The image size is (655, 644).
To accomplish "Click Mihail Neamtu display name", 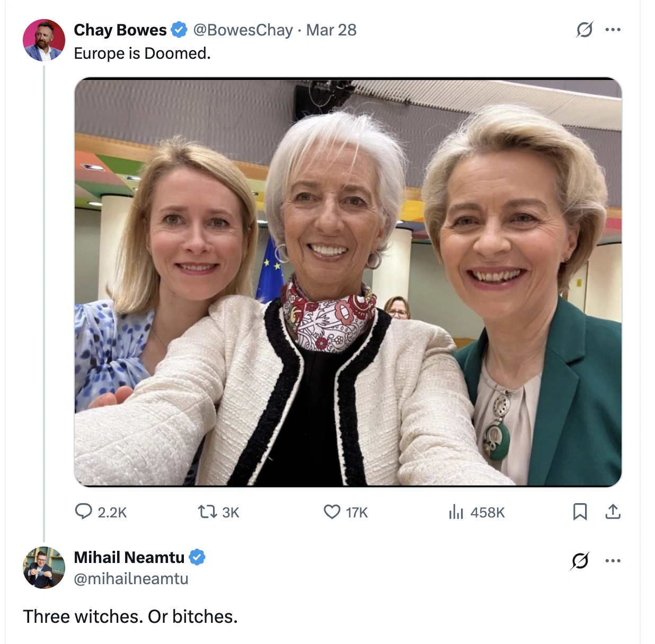I will point(129,557).
